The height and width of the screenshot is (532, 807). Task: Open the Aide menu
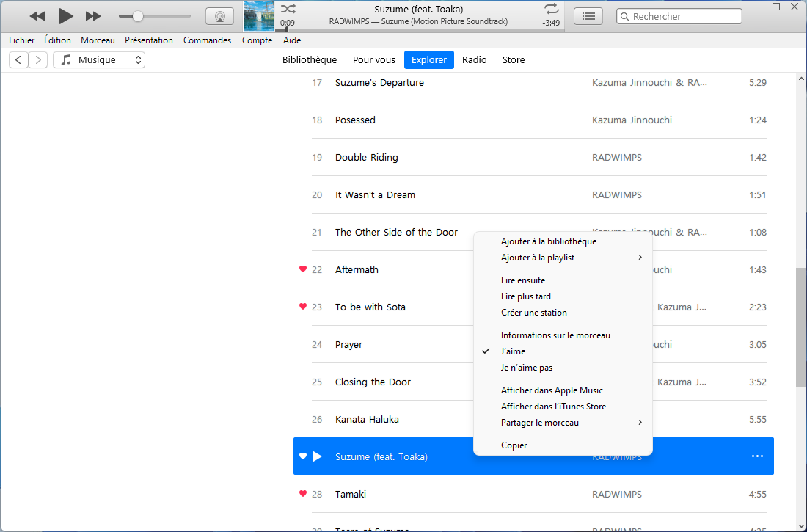pos(292,40)
